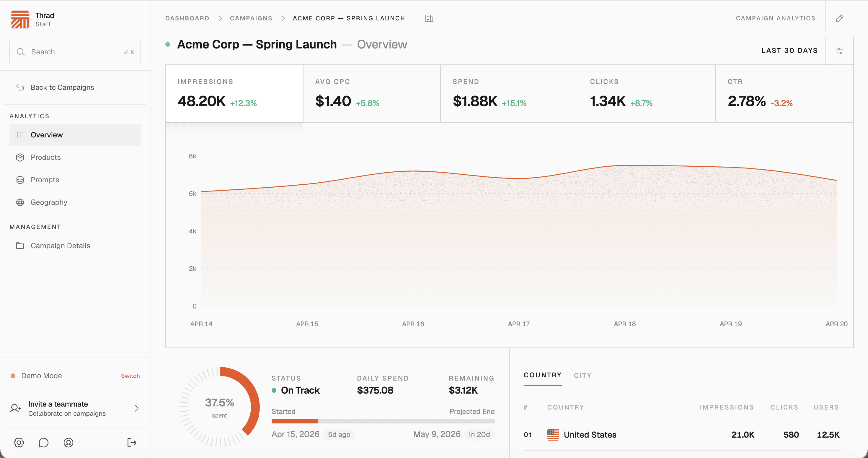The width and height of the screenshot is (868, 458).
Task: Click the pencil edit icon at top right
Action: 839,18
